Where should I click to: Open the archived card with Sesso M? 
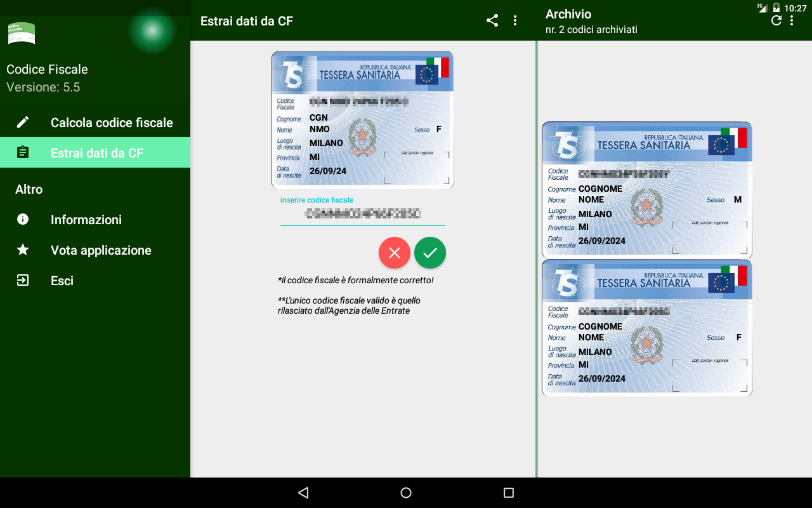pyautogui.click(x=647, y=189)
